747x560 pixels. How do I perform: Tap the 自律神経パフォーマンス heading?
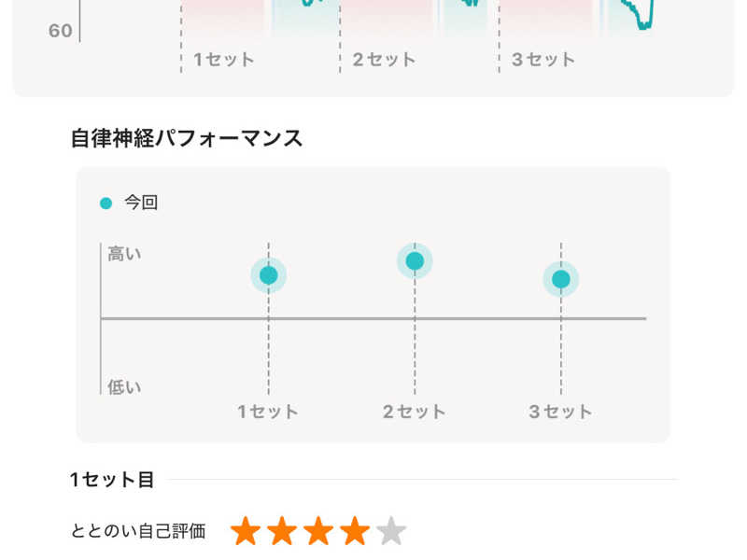187,139
